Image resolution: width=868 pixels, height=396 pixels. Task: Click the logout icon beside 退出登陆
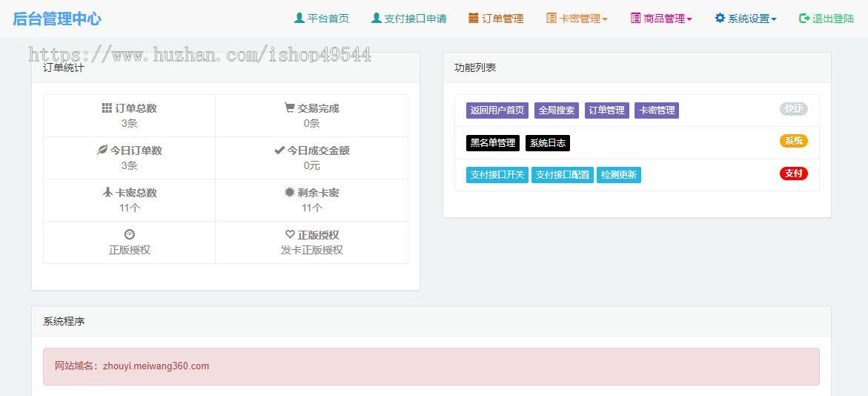[804, 19]
